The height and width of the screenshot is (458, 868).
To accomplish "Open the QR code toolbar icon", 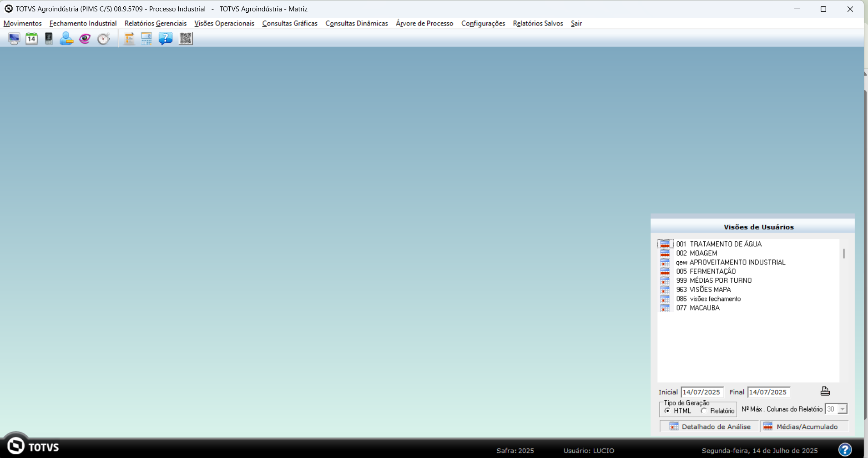I will (x=186, y=39).
